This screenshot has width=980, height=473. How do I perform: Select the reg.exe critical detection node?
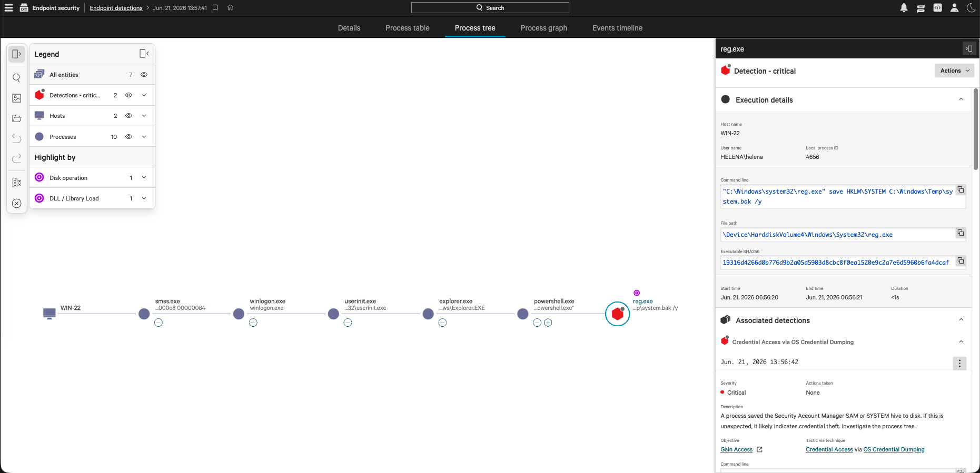point(617,314)
